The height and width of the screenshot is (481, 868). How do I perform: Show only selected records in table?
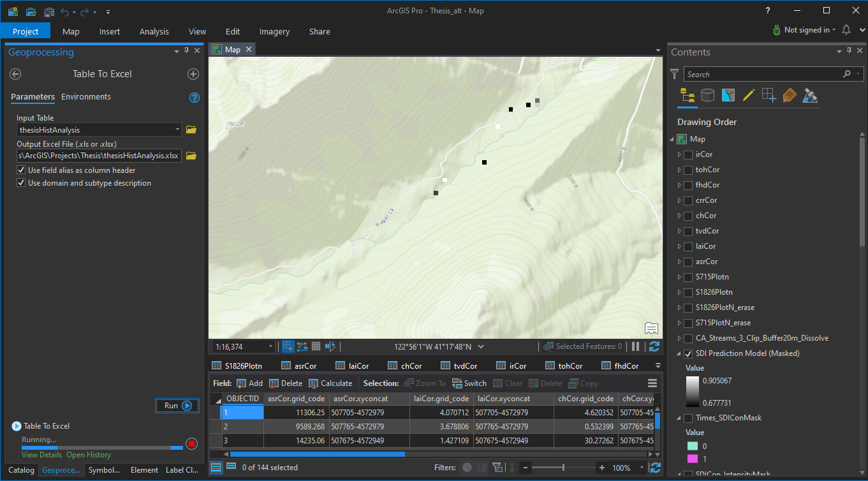point(232,468)
